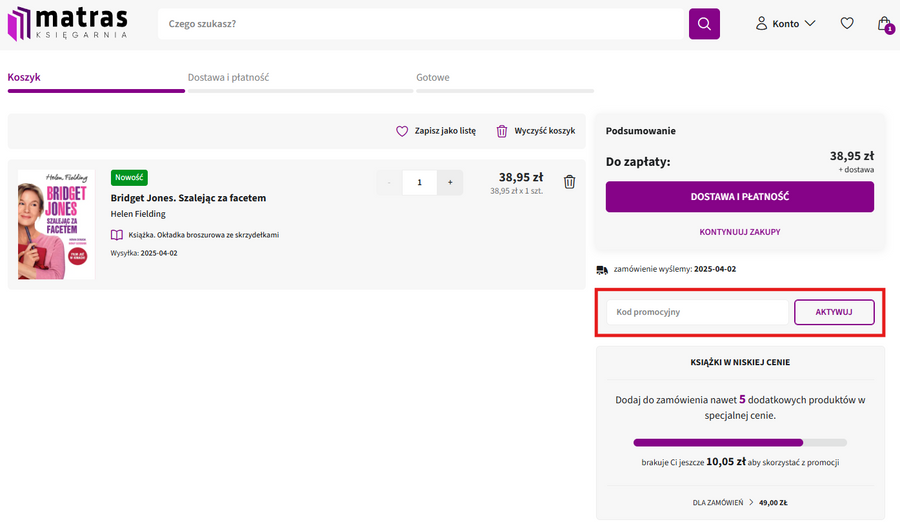Screen dimensions: 900x522
Task: Select the Koszyk step tab
Action: (x=24, y=77)
